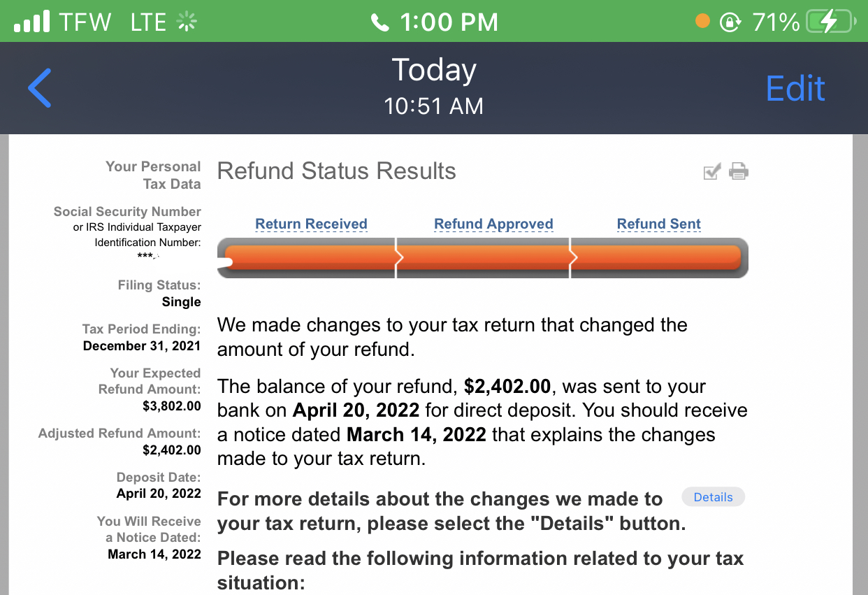868x595 pixels.
Task: Open the print icon to print refund results
Action: tap(738, 171)
